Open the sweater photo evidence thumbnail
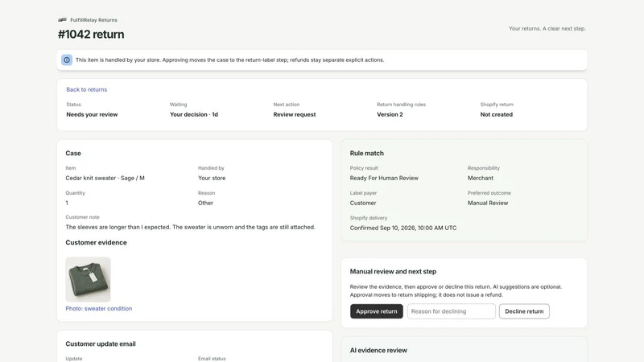Screen dimensions: 644x362 click(88, 279)
